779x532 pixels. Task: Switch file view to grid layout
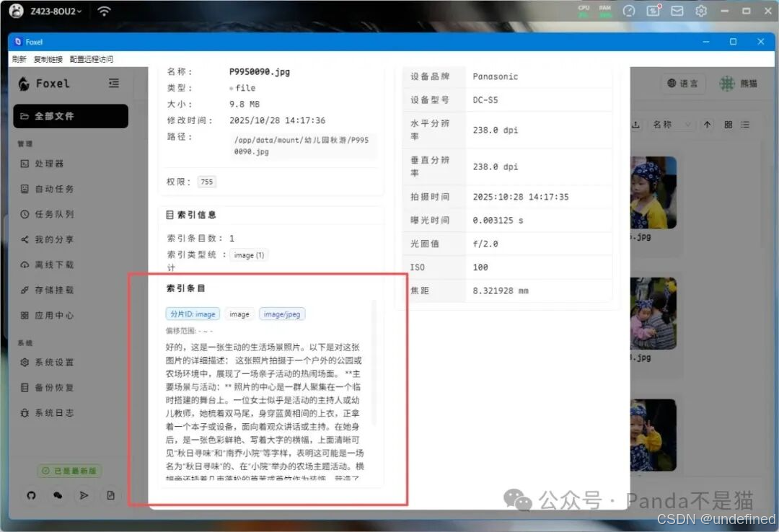[727, 124]
